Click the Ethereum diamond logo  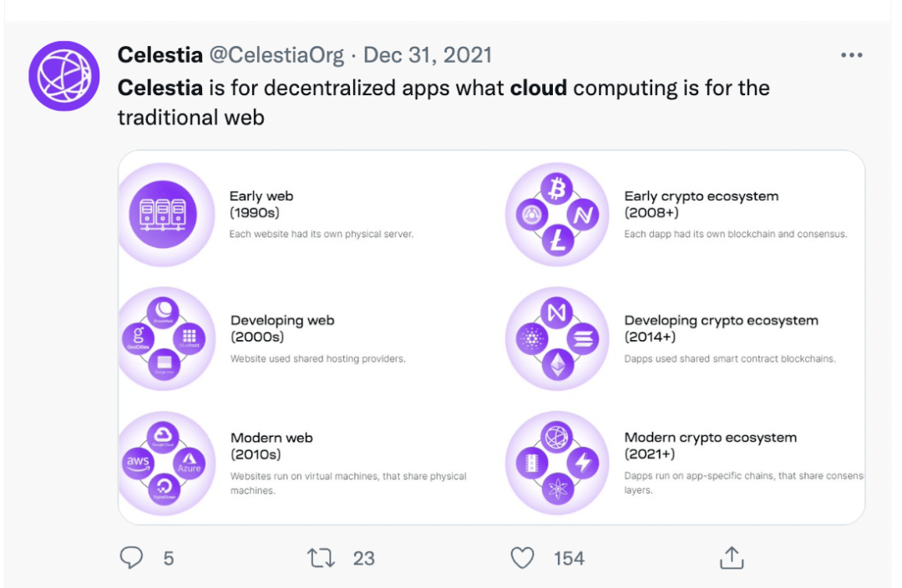[556, 365]
